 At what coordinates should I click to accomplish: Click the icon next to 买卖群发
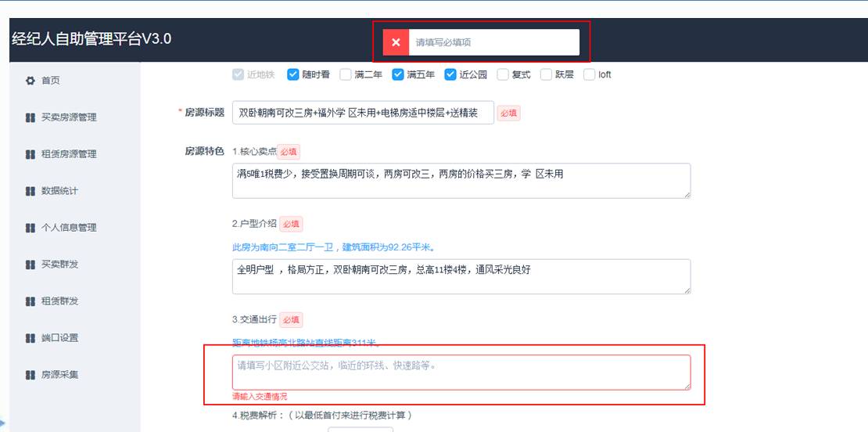coord(30,265)
